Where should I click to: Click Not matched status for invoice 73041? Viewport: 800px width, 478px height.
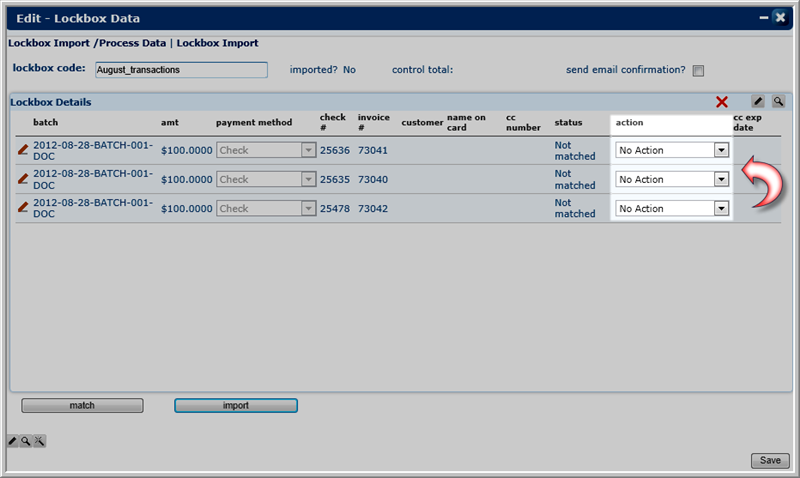pyautogui.click(x=575, y=150)
